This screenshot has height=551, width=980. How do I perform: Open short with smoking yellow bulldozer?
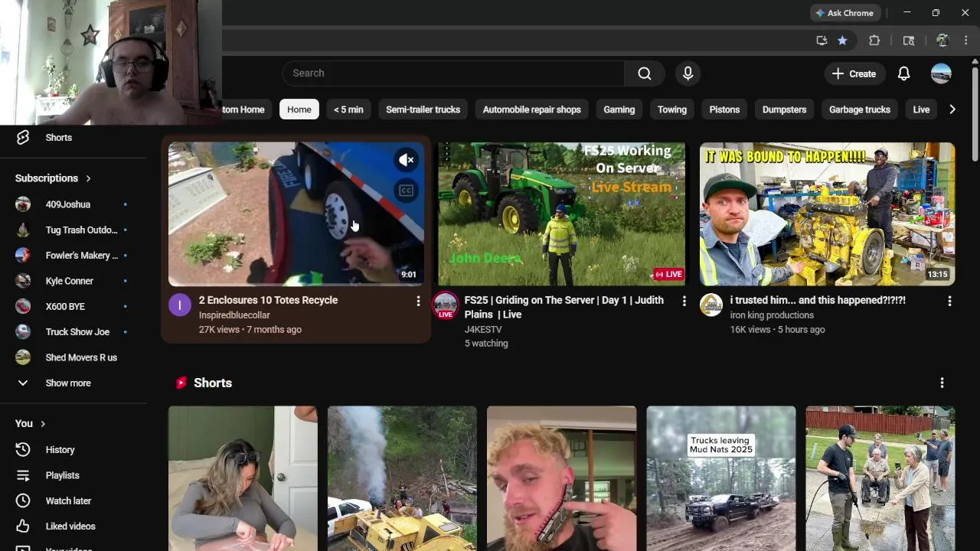coord(402,478)
